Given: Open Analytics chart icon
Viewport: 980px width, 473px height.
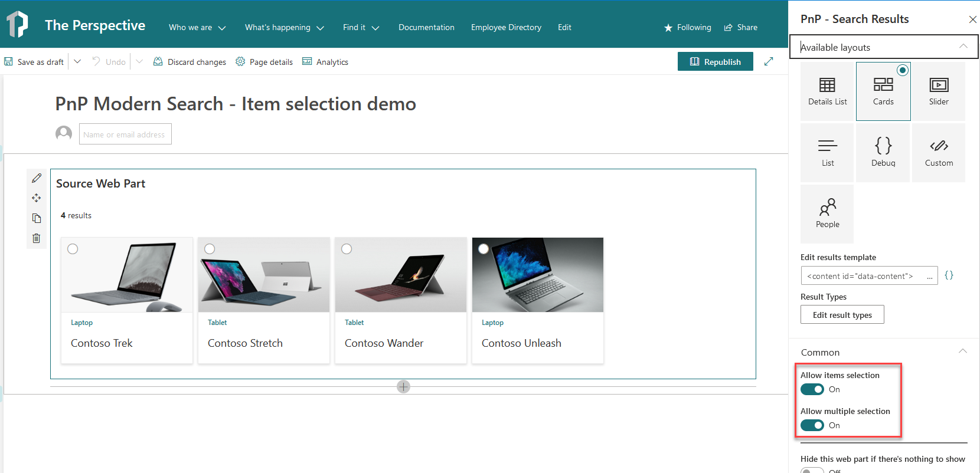Looking at the screenshot, I should (307, 61).
